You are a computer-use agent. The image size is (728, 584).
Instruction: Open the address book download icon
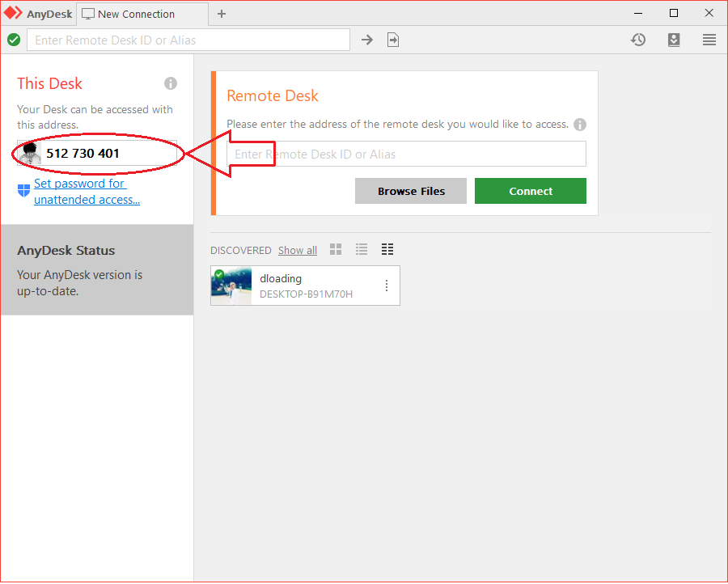(x=674, y=40)
